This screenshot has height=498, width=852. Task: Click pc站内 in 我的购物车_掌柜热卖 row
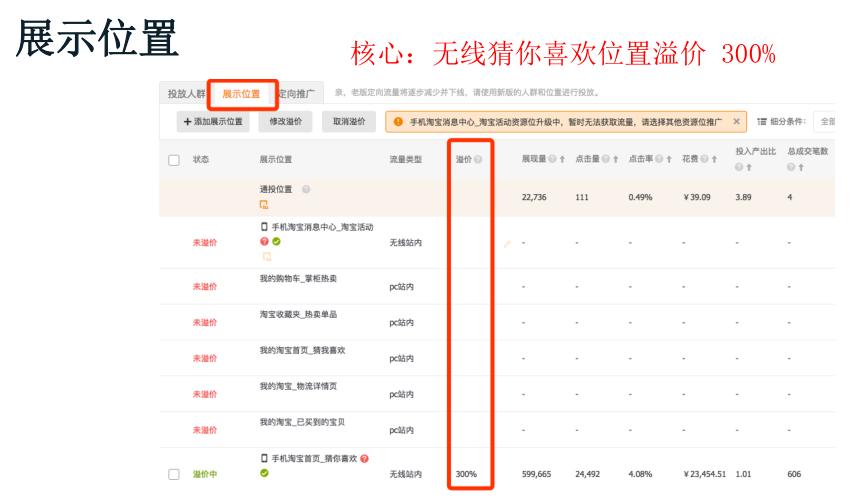[x=402, y=286]
